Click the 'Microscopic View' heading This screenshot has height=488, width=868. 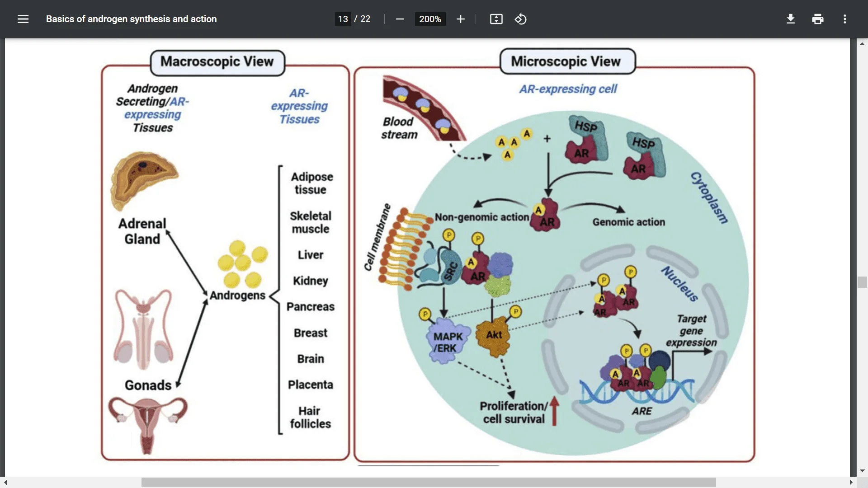[x=566, y=61]
